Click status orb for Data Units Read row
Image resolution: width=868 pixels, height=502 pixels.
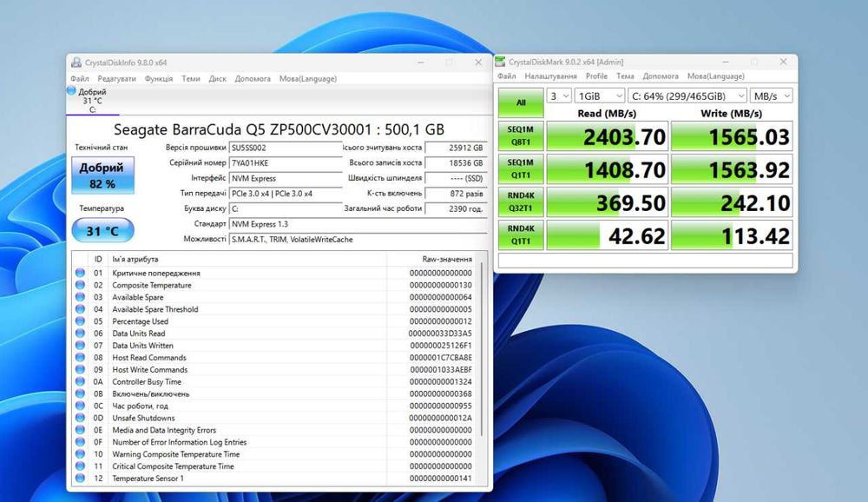point(80,333)
